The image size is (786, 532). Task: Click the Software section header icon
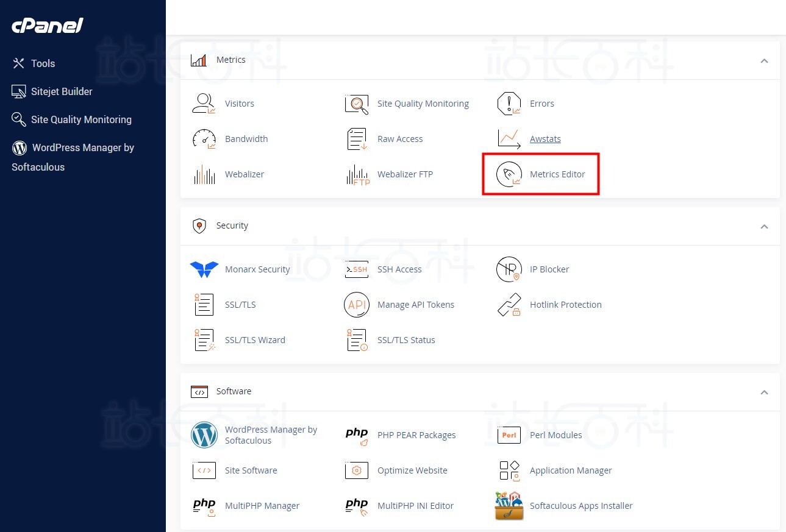199,392
